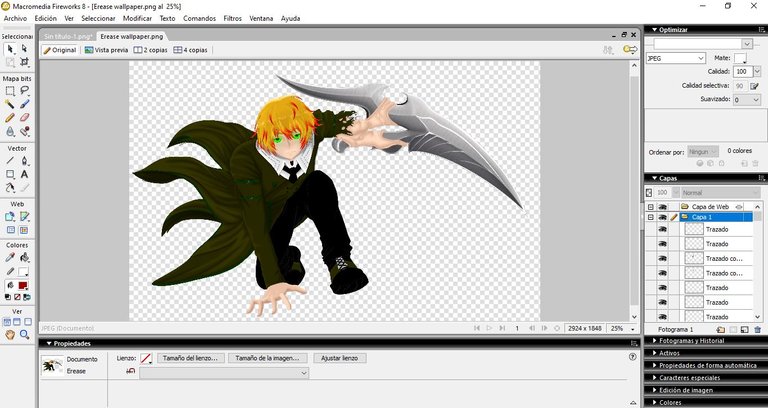Open the dark red fill color swatch
This screenshot has height=408, width=768.
pos(23,285)
